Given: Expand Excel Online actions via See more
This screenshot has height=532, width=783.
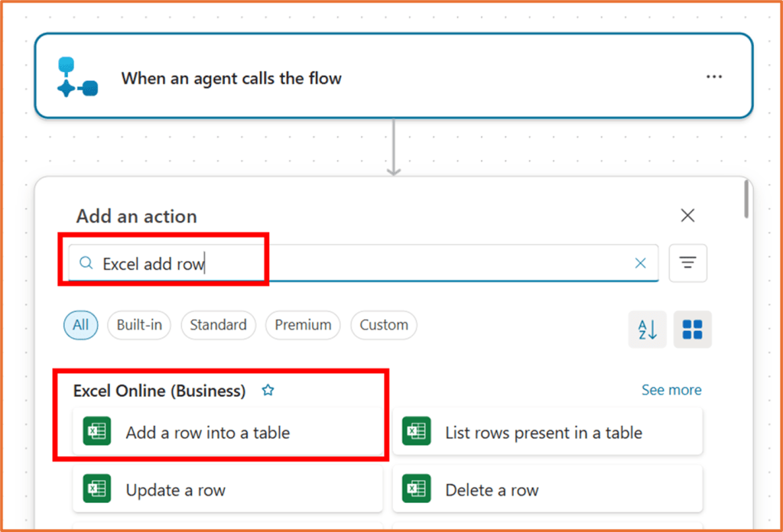Looking at the screenshot, I should [x=671, y=390].
